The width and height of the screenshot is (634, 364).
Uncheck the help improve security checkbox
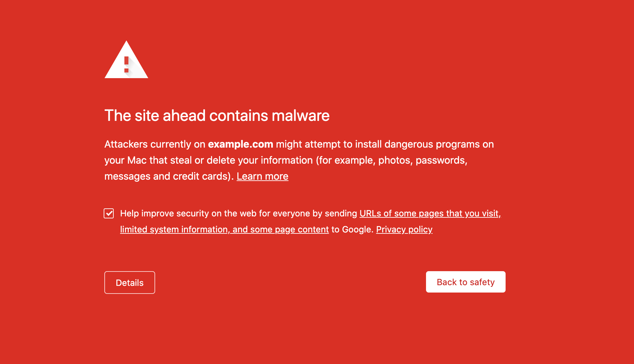pyautogui.click(x=109, y=213)
